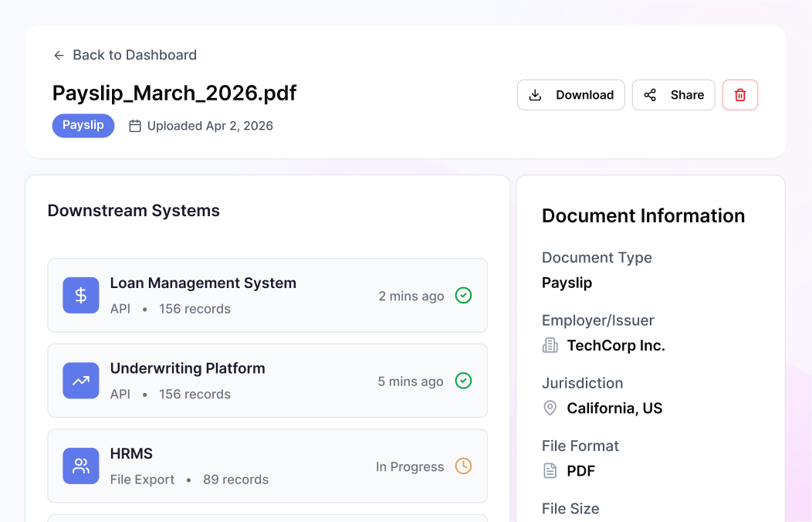Delete document with trash icon
Viewport: 812px width, 522px height.
(740, 95)
